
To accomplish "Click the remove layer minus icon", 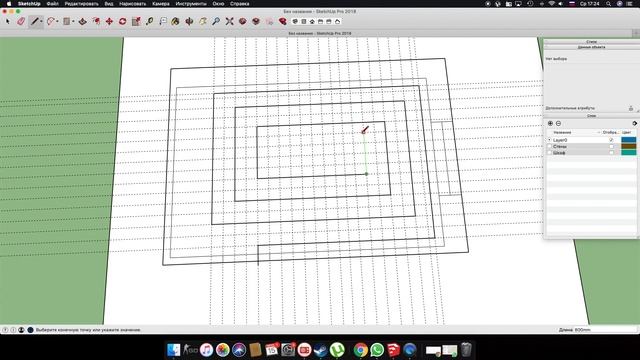I will [x=558, y=123].
